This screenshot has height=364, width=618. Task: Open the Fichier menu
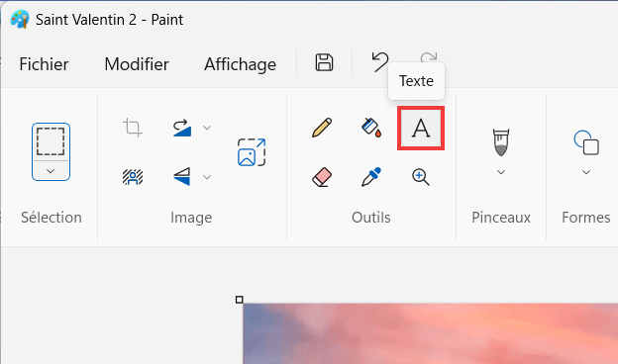pyautogui.click(x=44, y=64)
